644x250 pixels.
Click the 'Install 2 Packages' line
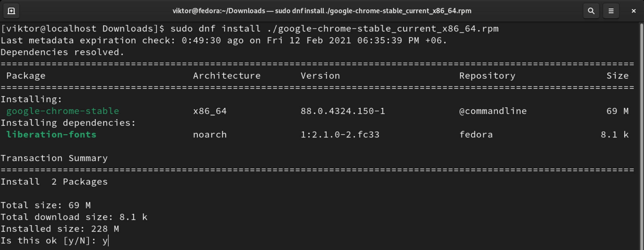(x=54, y=182)
